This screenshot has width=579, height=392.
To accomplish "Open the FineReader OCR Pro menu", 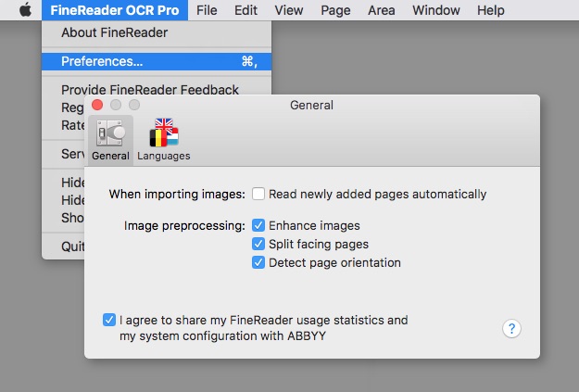I will pyautogui.click(x=116, y=10).
